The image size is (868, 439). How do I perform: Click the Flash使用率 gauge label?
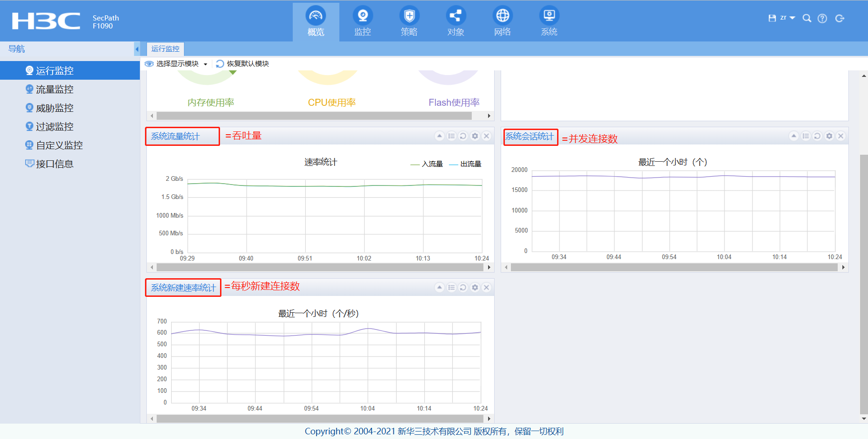click(x=454, y=103)
